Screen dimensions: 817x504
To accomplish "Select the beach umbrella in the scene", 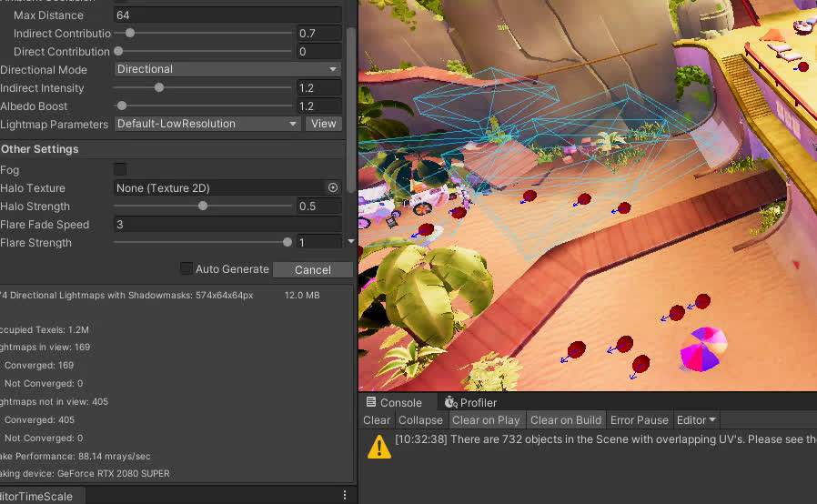I will [x=704, y=349].
